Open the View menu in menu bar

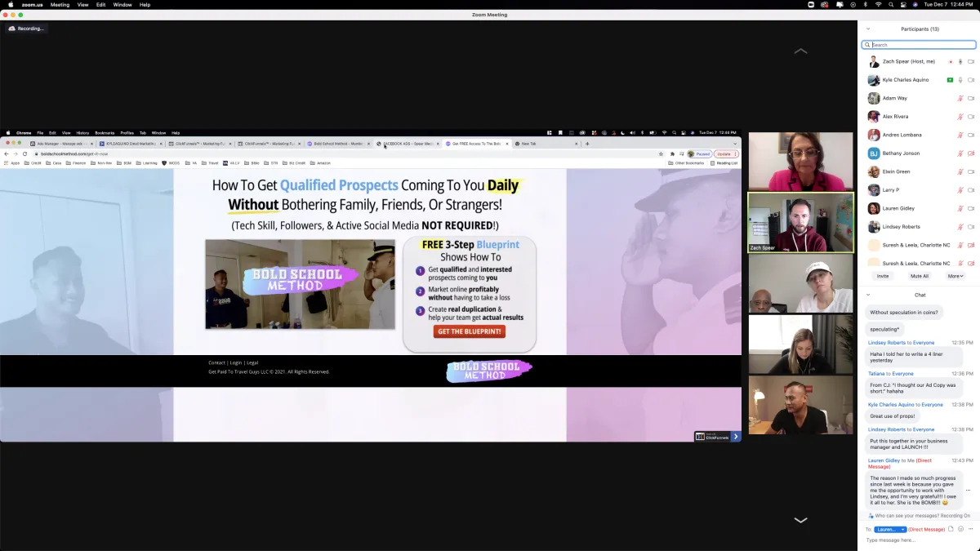(82, 5)
